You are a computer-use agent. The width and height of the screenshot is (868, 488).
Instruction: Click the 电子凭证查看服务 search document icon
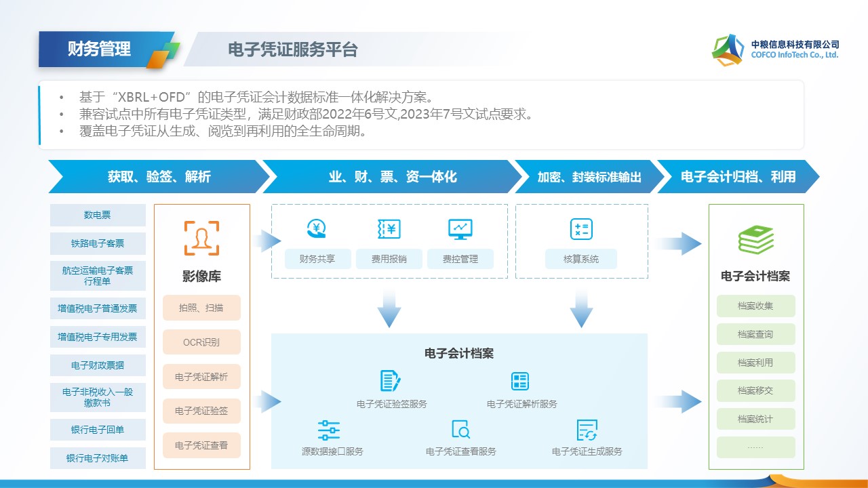click(460, 430)
